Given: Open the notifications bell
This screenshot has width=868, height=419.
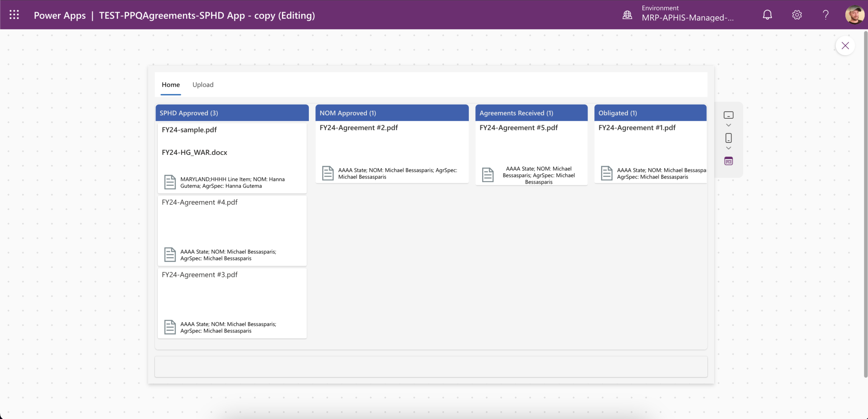Looking at the screenshot, I should click(x=767, y=15).
